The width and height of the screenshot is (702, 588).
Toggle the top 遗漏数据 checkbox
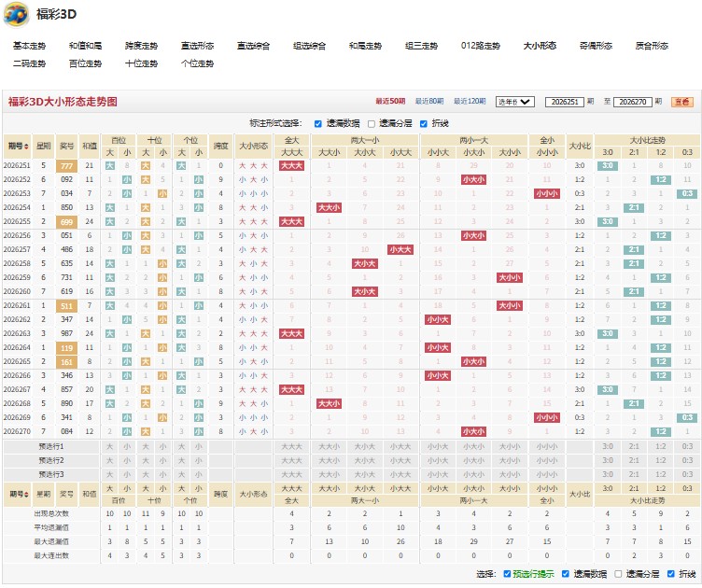point(318,124)
